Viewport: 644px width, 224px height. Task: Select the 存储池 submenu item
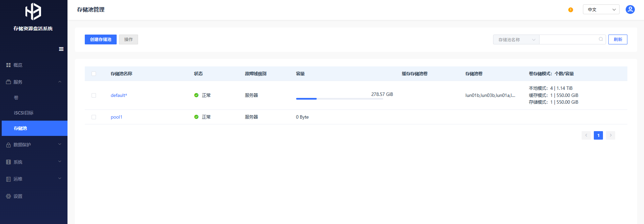coord(35,128)
